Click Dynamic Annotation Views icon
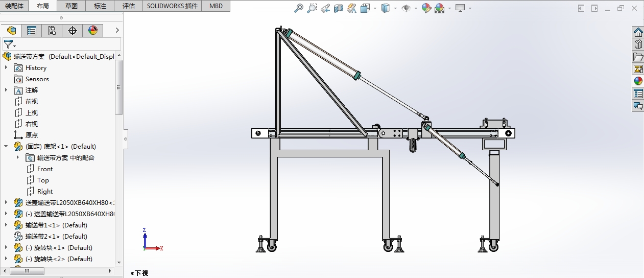 [x=351, y=8]
